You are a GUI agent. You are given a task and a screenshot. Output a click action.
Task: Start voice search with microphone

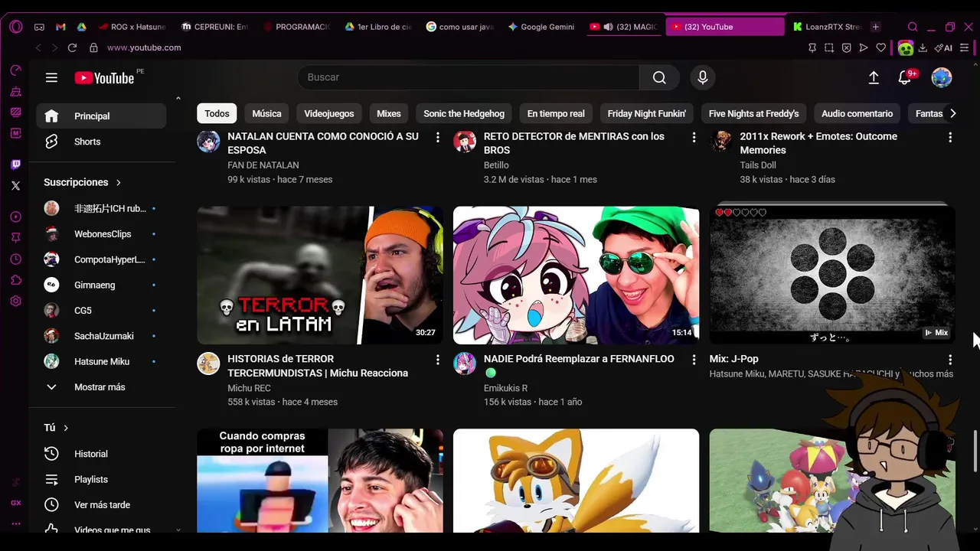pyautogui.click(x=702, y=77)
